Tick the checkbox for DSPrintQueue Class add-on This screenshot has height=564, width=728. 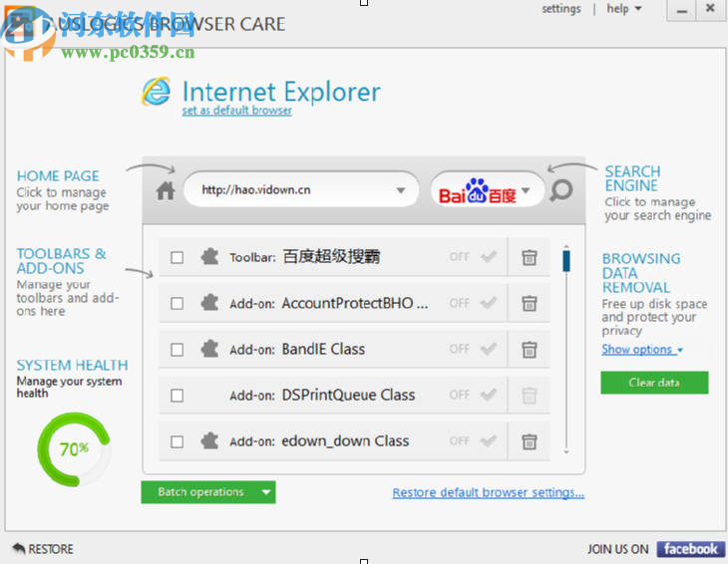tap(177, 396)
